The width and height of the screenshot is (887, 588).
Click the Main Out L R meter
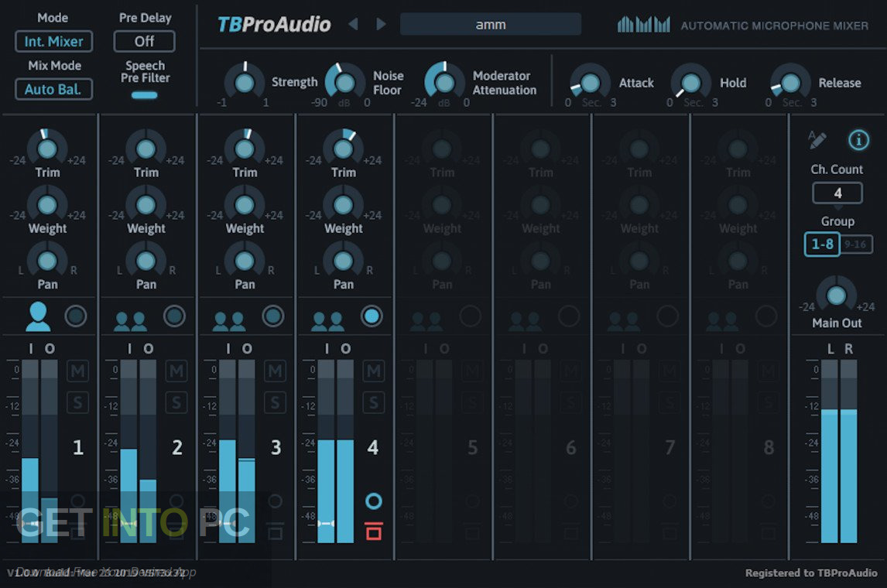click(x=840, y=451)
